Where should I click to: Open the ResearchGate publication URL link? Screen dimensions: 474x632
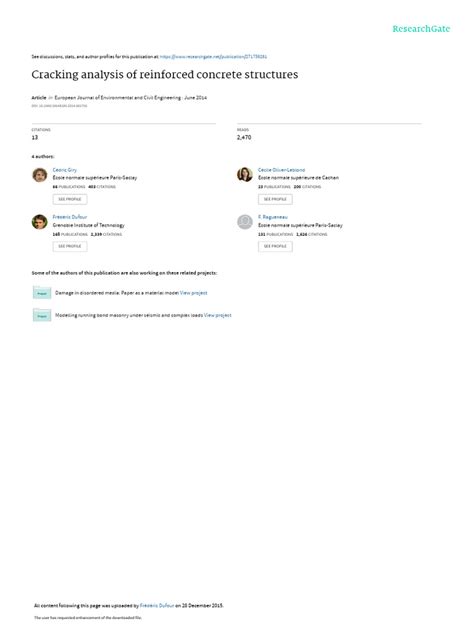[x=213, y=57]
